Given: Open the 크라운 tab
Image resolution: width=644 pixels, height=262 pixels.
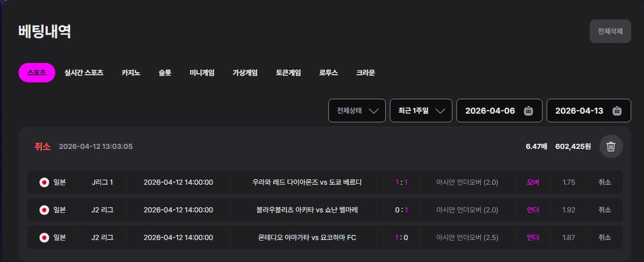Looking at the screenshot, I should point(365,73).
